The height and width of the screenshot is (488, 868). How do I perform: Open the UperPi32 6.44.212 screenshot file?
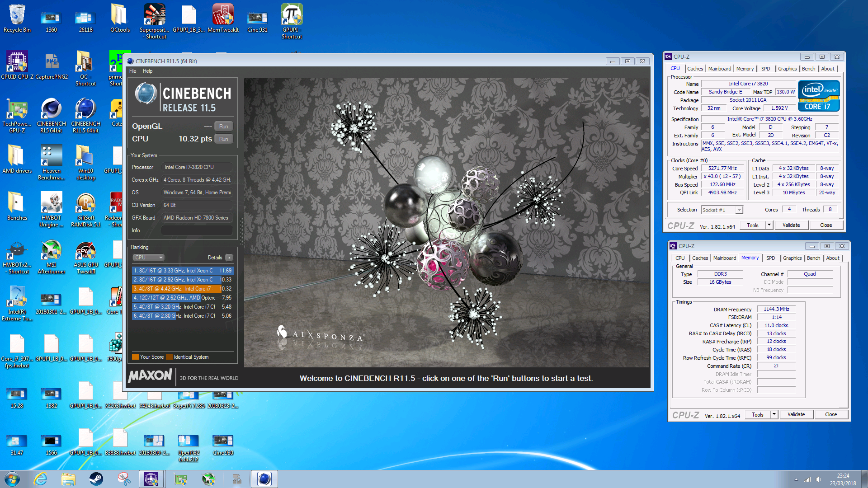(189, 448)
